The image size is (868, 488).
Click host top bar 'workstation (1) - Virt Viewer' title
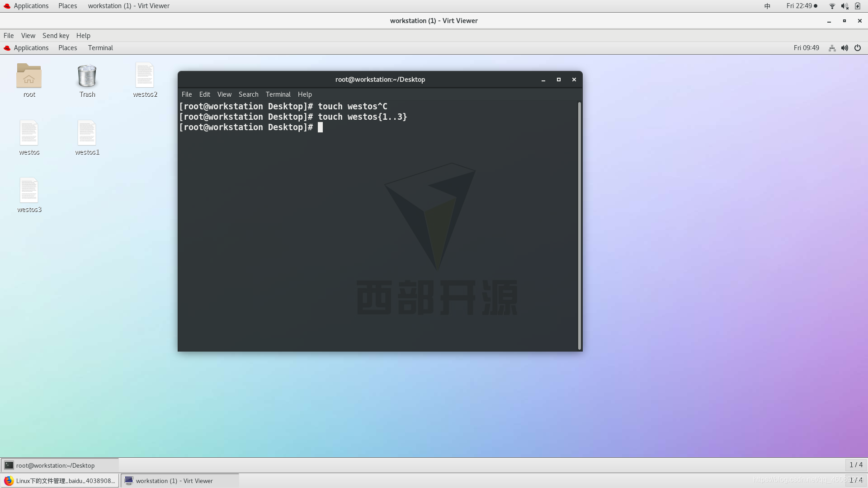128,6
